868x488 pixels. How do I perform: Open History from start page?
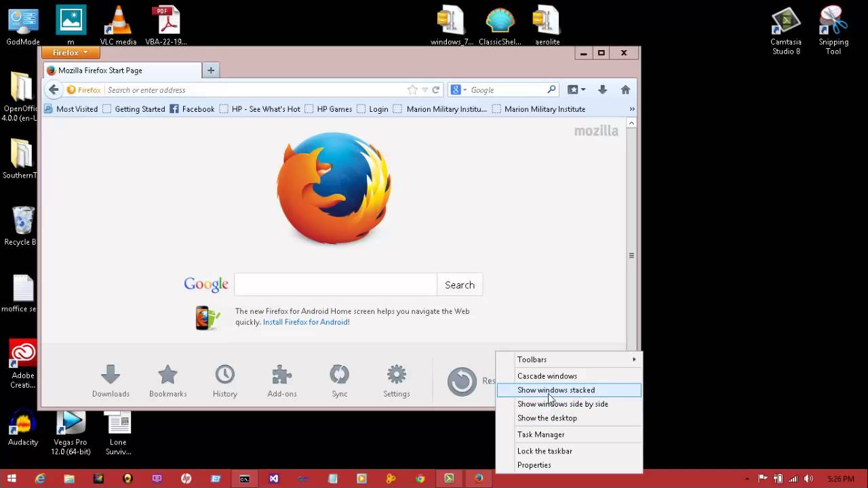pyautogui.click(x=225, y=381)
